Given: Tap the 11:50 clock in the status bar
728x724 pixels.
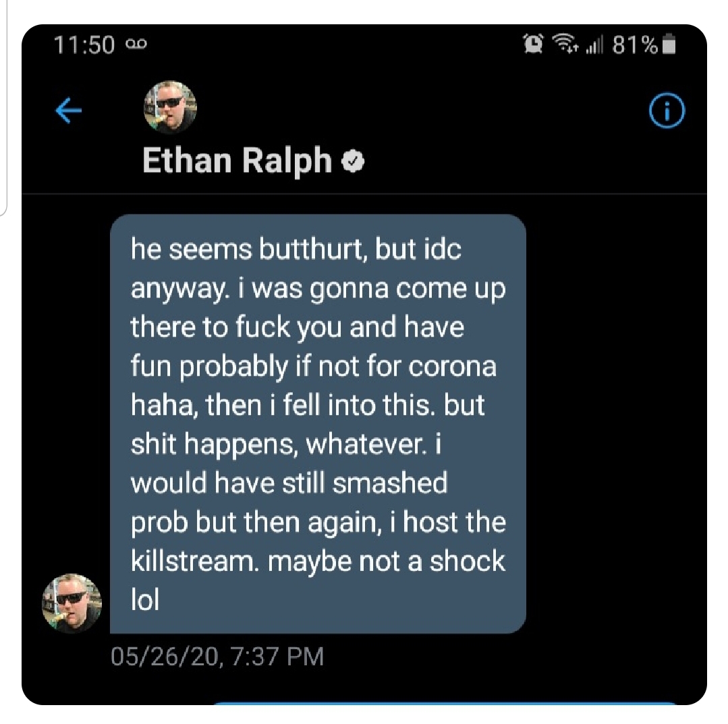Looking at the screenshot, I should (x=84, y=45).
